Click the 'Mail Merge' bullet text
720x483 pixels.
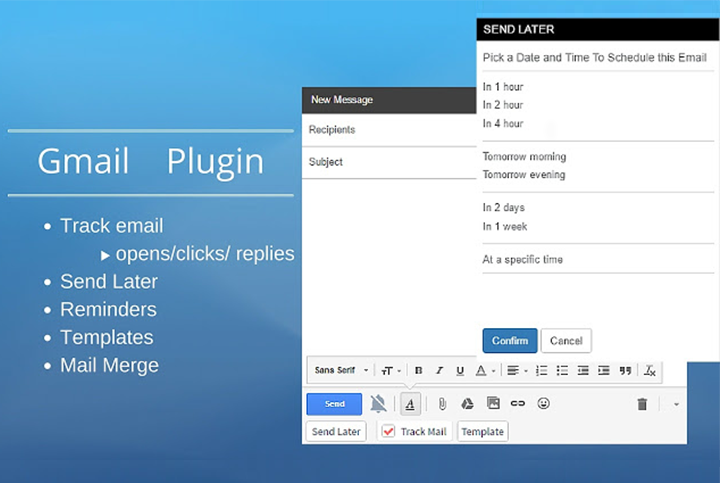(109, 365)
